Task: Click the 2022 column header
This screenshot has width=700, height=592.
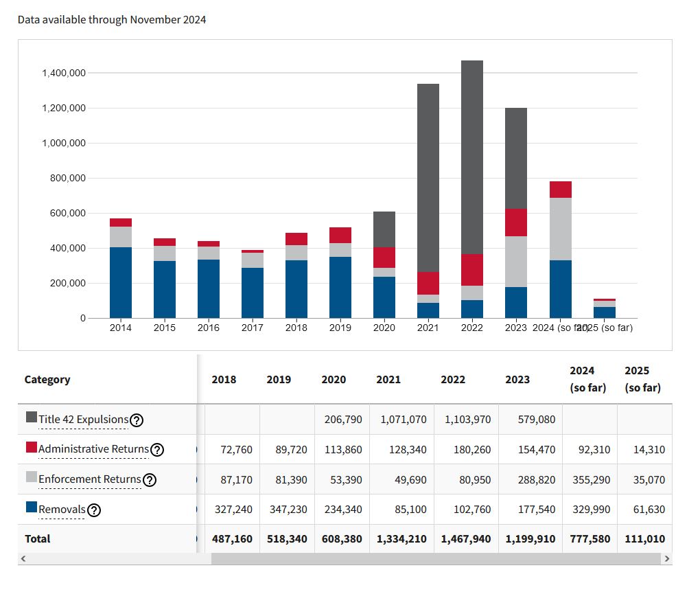Action: coord(453,380)
